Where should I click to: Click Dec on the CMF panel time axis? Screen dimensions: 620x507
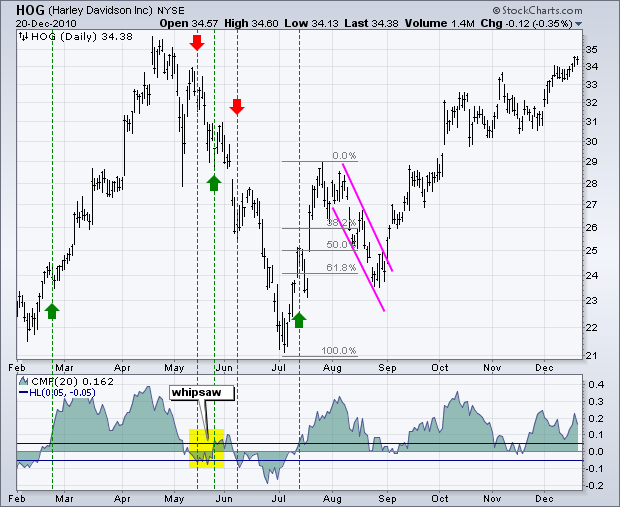click(x=544, y=499)
